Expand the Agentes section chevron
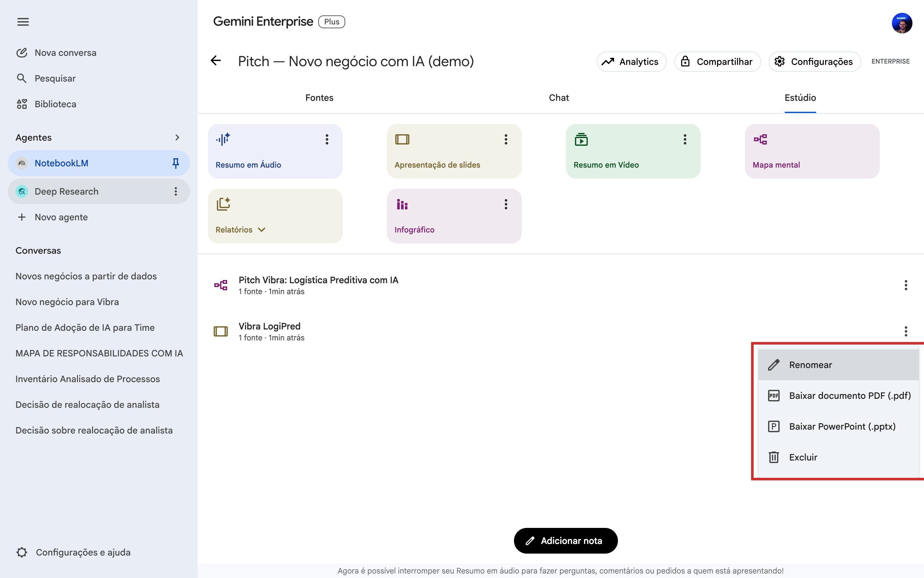The width and height of the screenshot is (924, 578). (177, 137)
